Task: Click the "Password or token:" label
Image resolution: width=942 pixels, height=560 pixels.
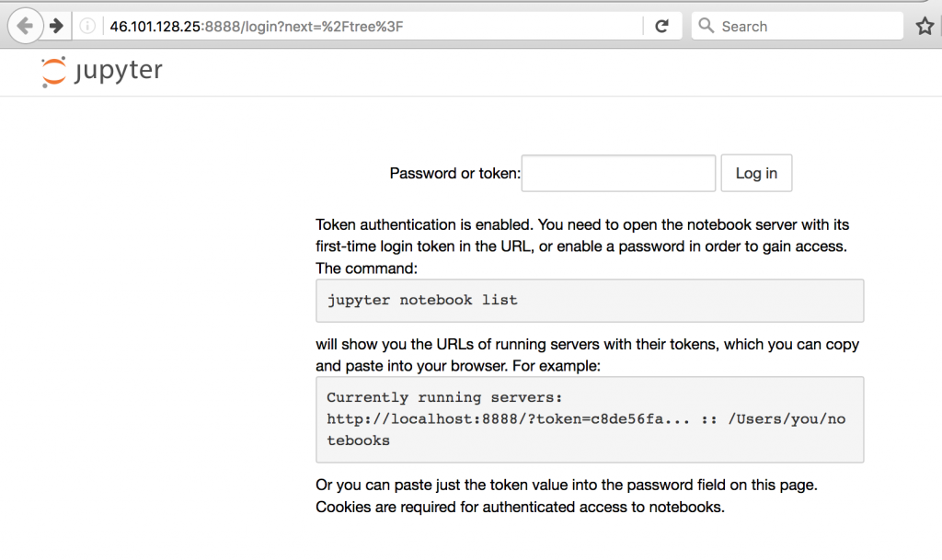Action: click(454, 173)
